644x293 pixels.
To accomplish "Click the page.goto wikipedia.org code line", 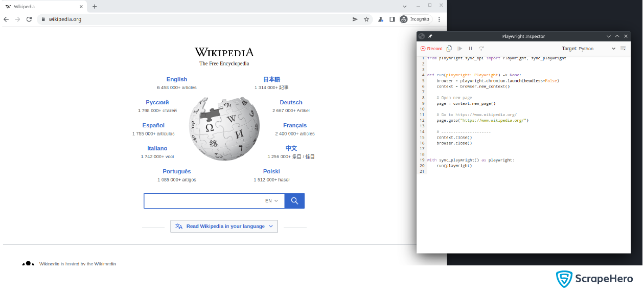I will pyautogui.click(x=482, y=120).
